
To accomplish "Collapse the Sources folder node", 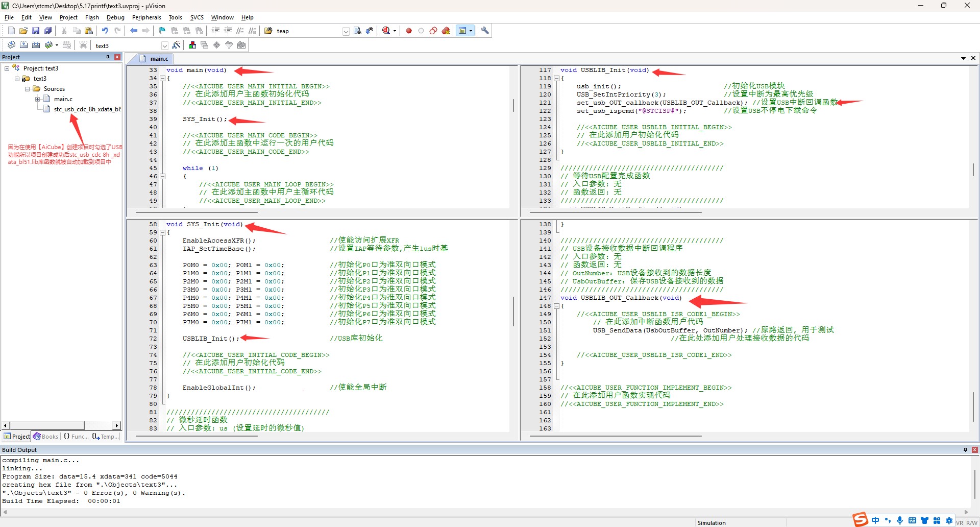I will 28,89.
